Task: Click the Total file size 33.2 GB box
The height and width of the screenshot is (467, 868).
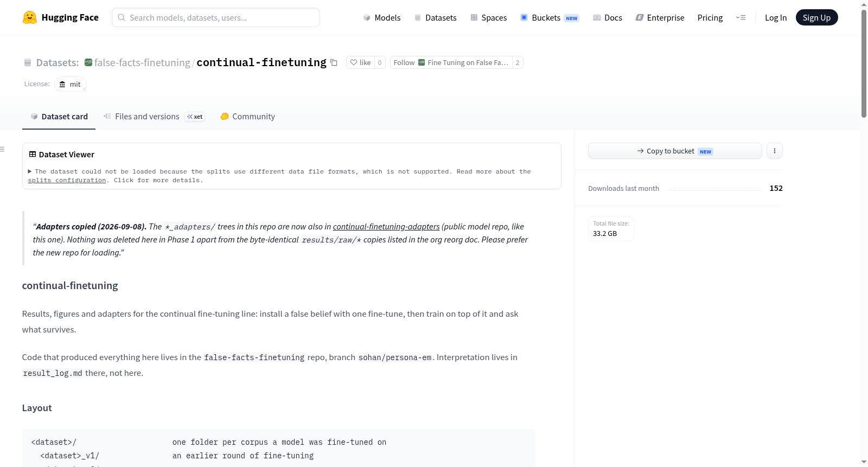Action: (611, 229)
